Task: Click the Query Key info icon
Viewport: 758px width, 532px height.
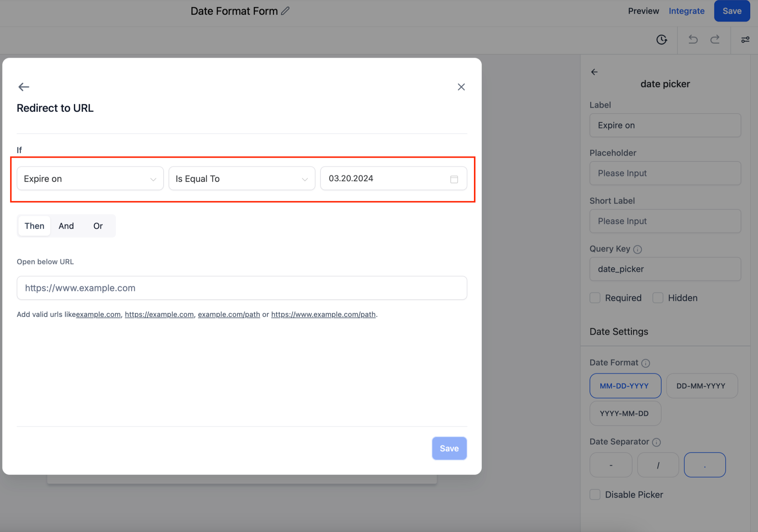Action: click(637, 250)
